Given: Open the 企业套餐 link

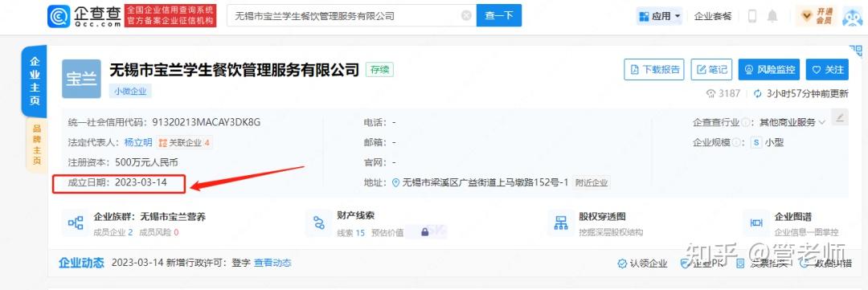Looking at the screenshot, I should (x=713, y=16).
